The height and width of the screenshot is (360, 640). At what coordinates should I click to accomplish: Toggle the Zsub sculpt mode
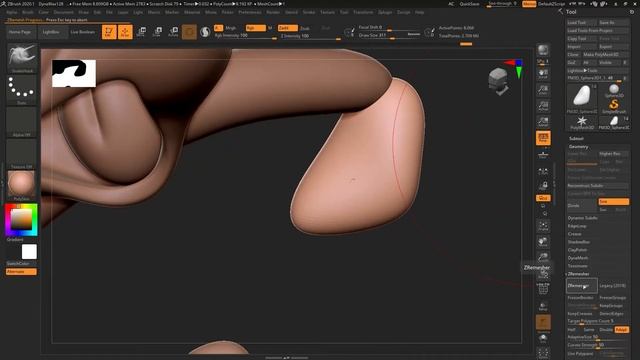[305, 28]
